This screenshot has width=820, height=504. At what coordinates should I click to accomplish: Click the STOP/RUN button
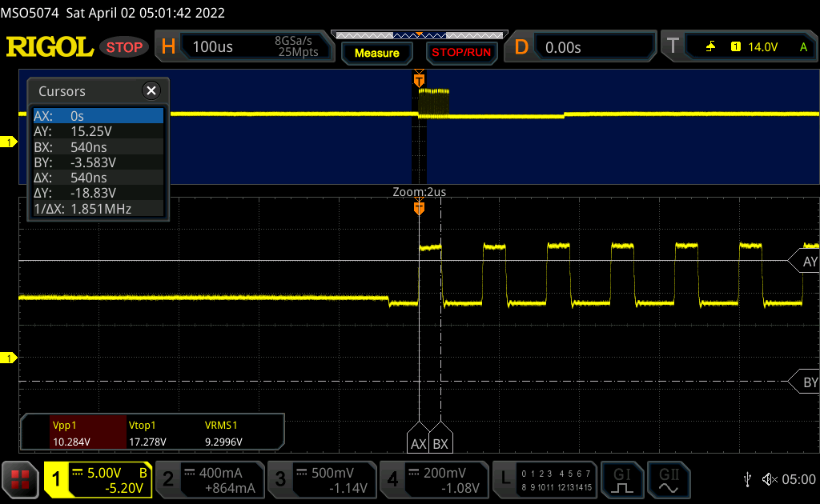pos(461,53)
